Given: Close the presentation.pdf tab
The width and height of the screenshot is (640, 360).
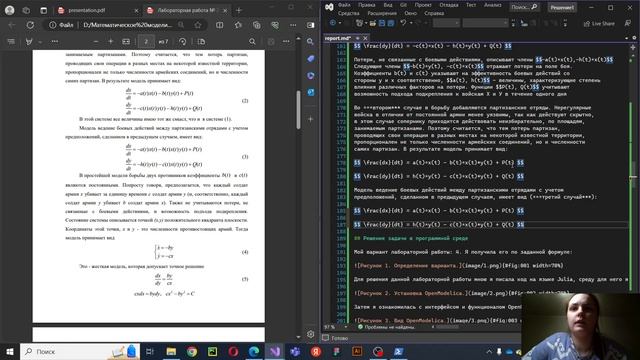Looking at the screenshot, I should click(x=136, y=11).
